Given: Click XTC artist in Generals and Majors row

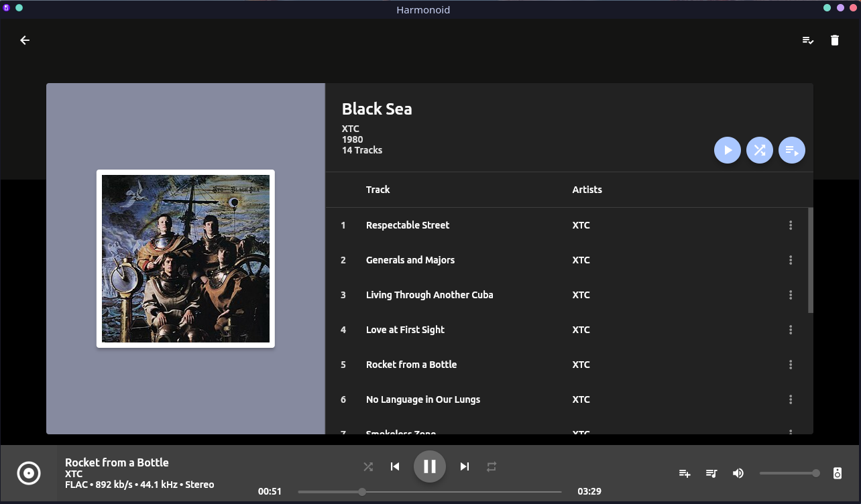Looking at the screenshot, I should (581, 260).
